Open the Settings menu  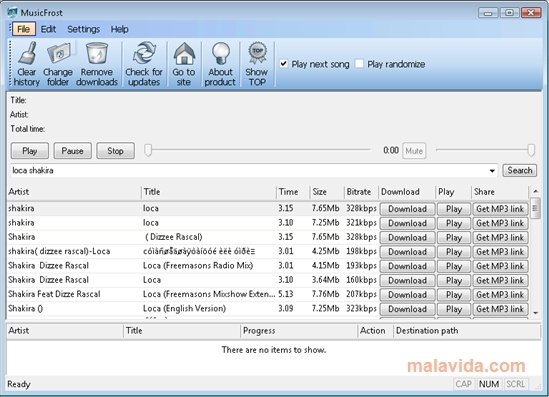(x=84, y=29)
